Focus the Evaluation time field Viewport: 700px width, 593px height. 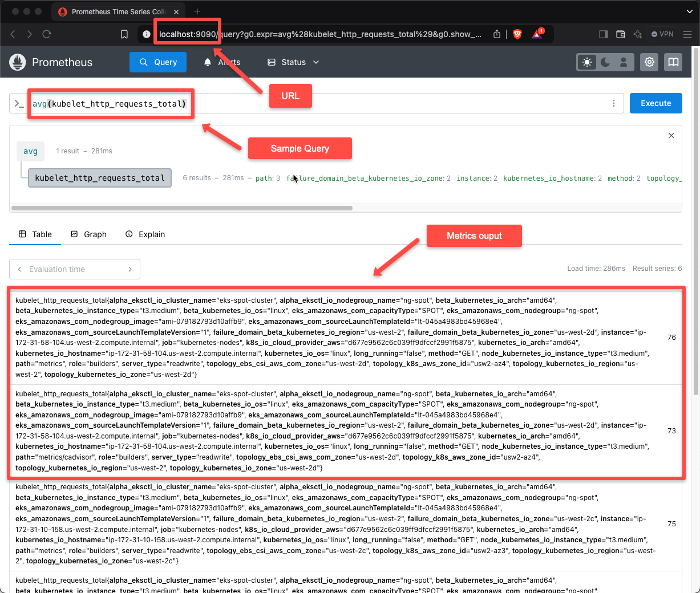pyautogui.click(x=74, y=269)
